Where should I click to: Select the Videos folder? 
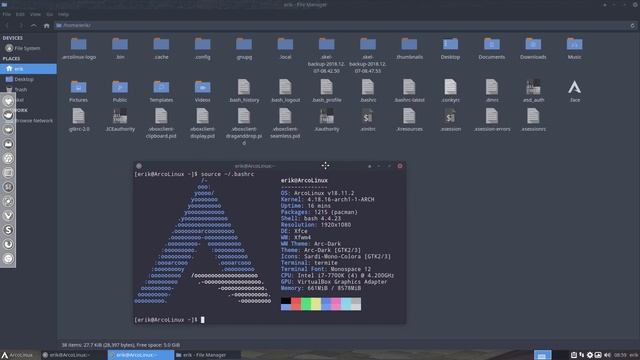[x=202, y=91]
